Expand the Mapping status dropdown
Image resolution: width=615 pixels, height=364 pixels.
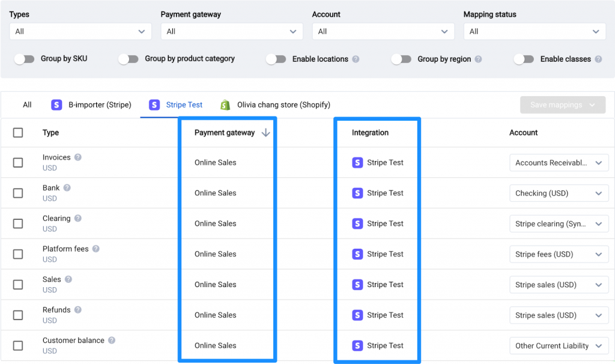coord(535,31)
